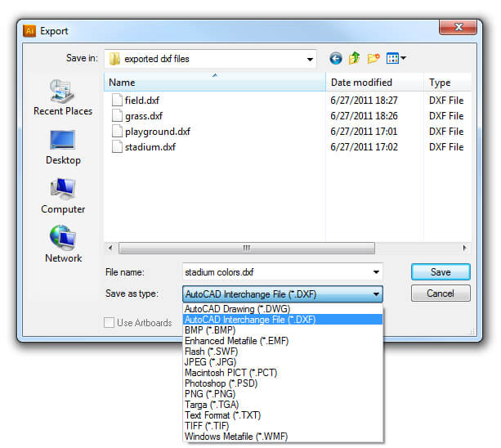This screenshot has width=501, height=448.
Task: Click date 6/27/2011 17:01 cell
Action: (364, 132)
